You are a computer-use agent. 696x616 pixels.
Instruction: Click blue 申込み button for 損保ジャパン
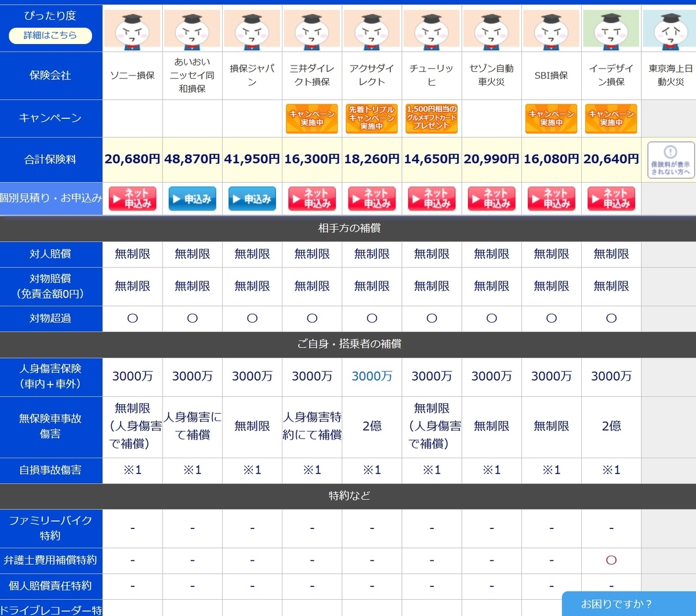tap(252, 199)
